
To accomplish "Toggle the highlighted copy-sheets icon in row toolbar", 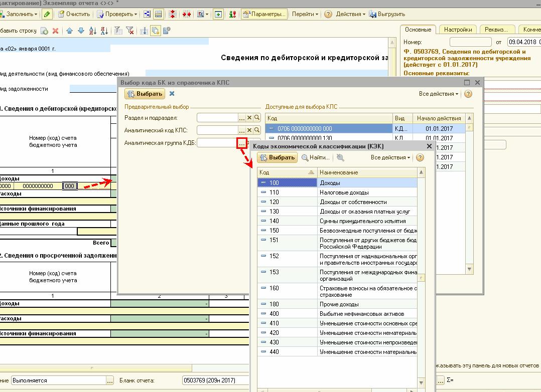I will 156,31.
